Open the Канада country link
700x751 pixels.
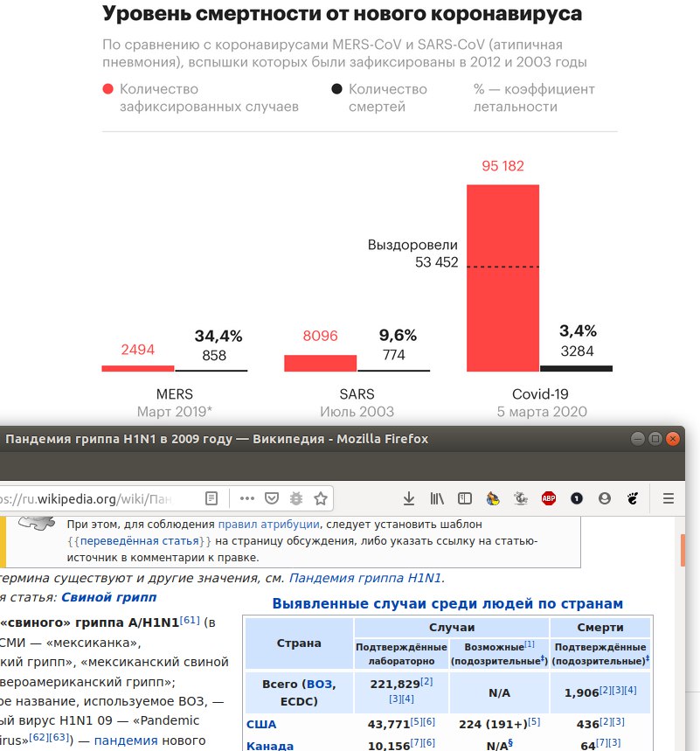pos(269,746)
